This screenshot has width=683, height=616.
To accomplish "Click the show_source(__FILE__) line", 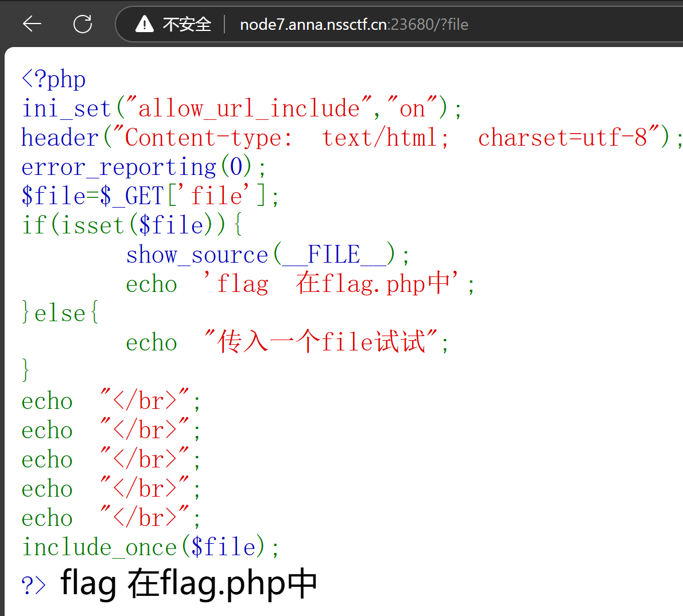I will [268, 254].
